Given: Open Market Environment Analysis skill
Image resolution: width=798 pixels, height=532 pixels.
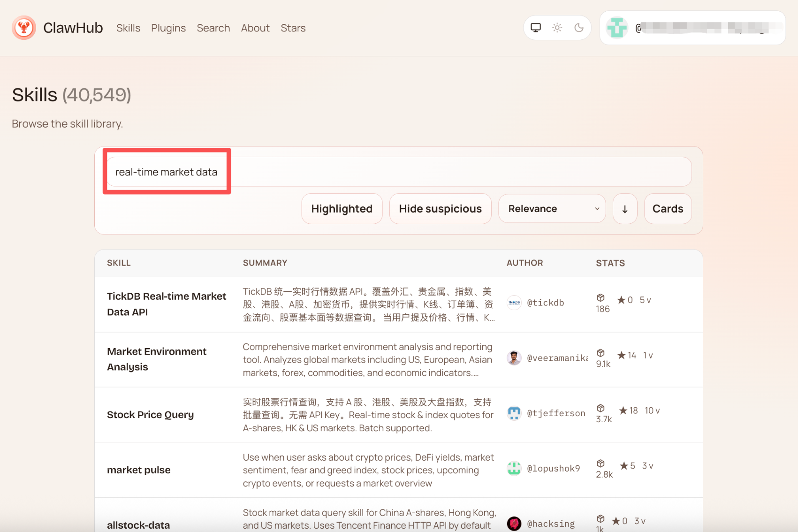Looking at the screenshot, I should [157, 359].
